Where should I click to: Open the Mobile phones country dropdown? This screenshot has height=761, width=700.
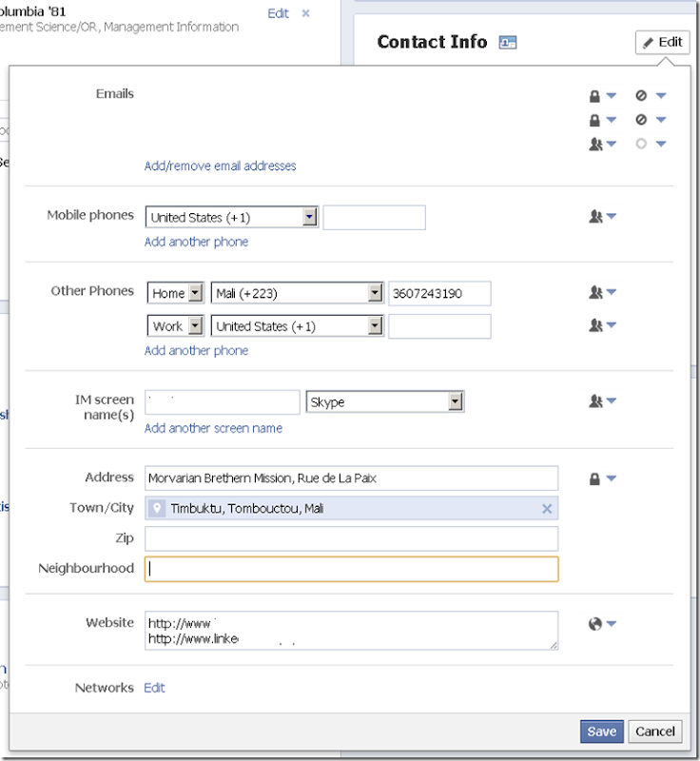pyautogui.click(x=309, y=217)
